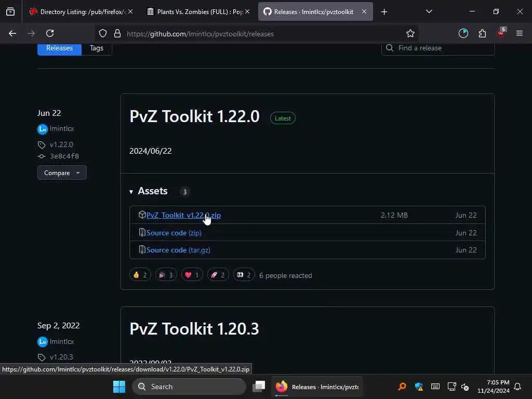This screenshot has width=532, height=399.
Task: Reload the current page
Action: point(50,33)
